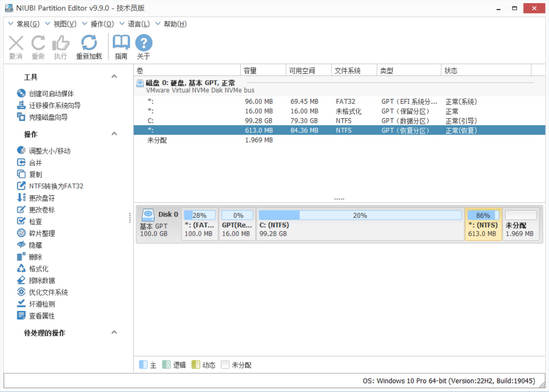Viewport: 549px width, 392px height.
Task: Select the 16.00 MB 未格式化 row
Action: point(339,111)
